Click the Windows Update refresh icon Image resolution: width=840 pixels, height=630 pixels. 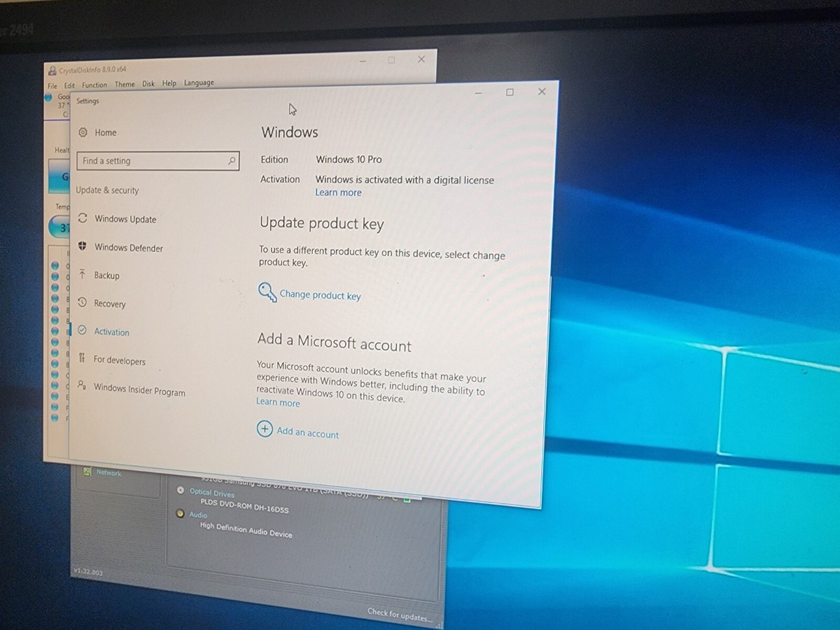click(x=83, y=218)
